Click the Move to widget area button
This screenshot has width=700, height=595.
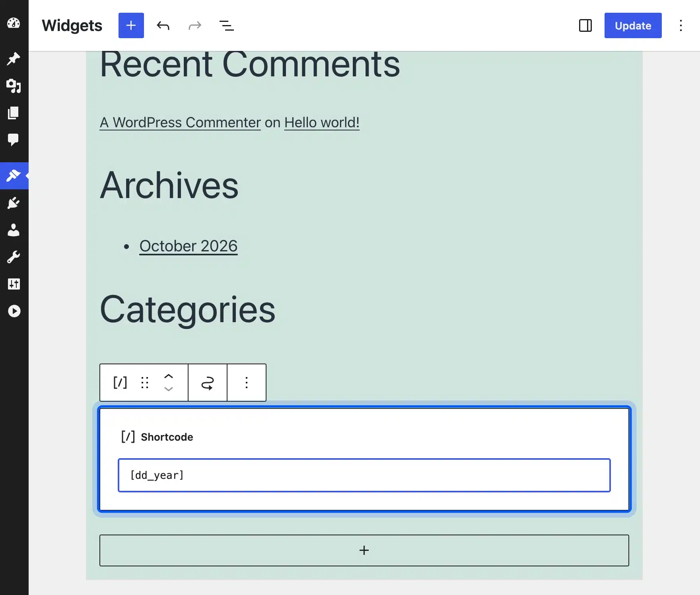(208, 383)
